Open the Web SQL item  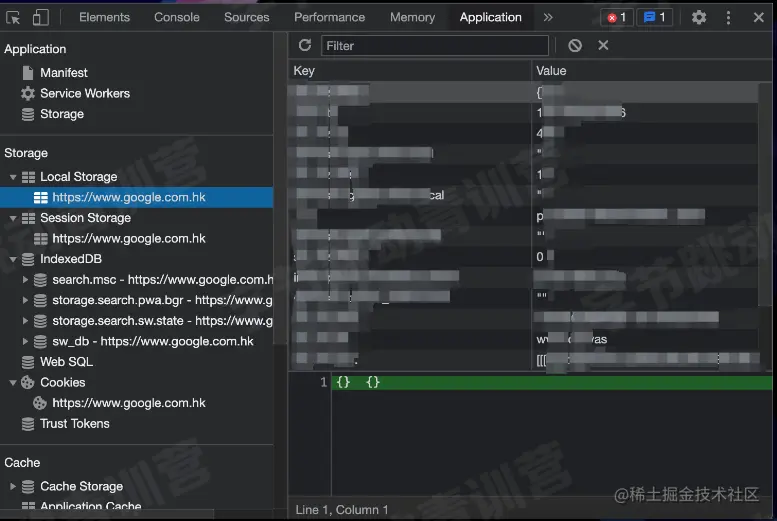[66, 362]
